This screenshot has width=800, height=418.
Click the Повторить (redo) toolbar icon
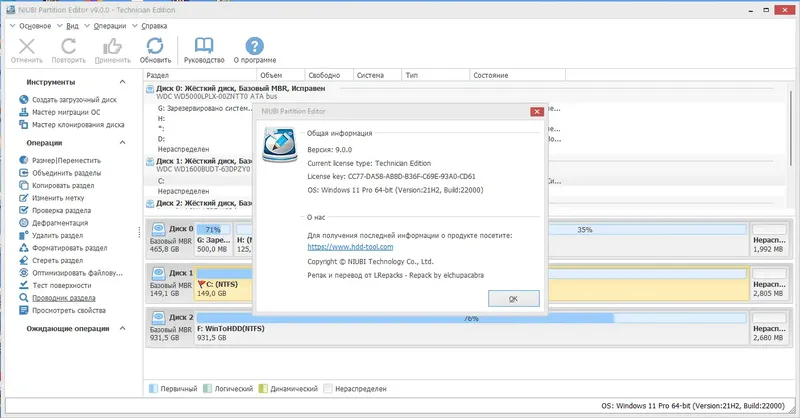pyautogui.click(x=68, y=46)
